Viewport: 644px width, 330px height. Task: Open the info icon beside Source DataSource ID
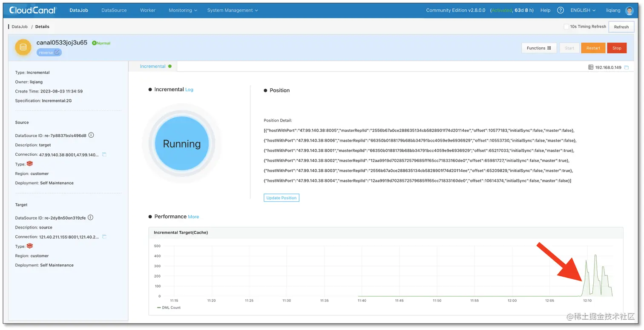[91, 135]
